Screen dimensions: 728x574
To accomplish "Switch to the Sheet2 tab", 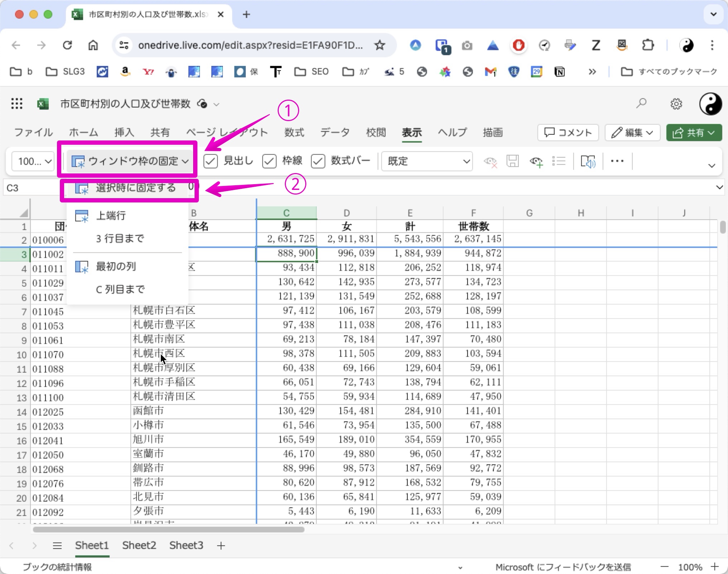I will point(139,545).
